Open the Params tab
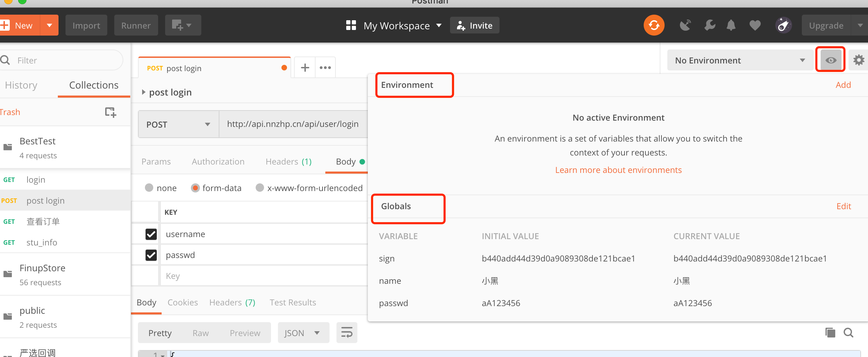Viewport: 868px width, 357px height. point(156,161)
